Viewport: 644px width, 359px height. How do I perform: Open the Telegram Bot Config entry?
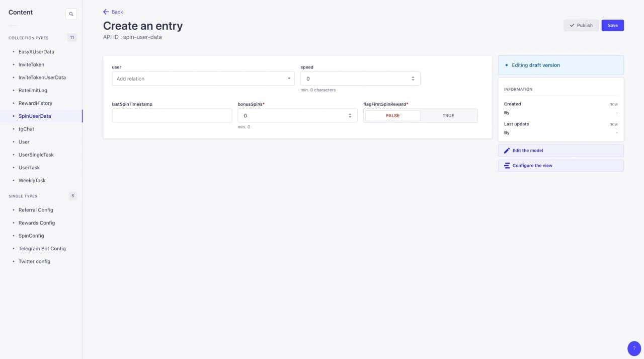pyautogui.click(x=42, y=249)
